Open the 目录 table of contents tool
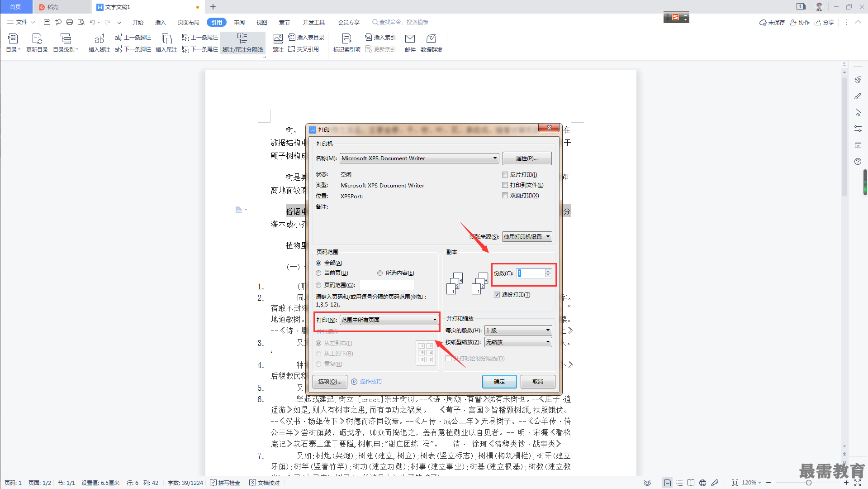Viewport: 868px width, 489px height. click(x=13, y=43)
